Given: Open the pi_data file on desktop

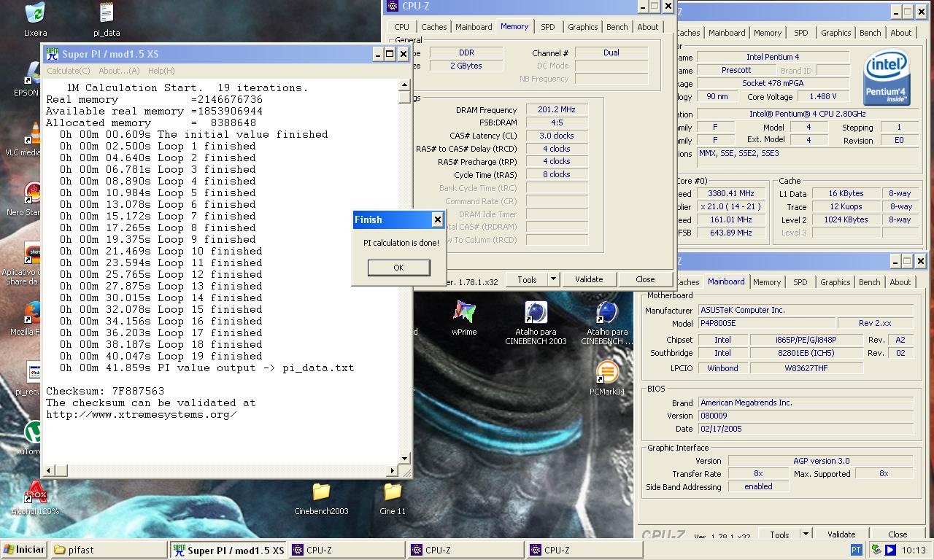Looking at the screenshot, I should pos(107,13).
